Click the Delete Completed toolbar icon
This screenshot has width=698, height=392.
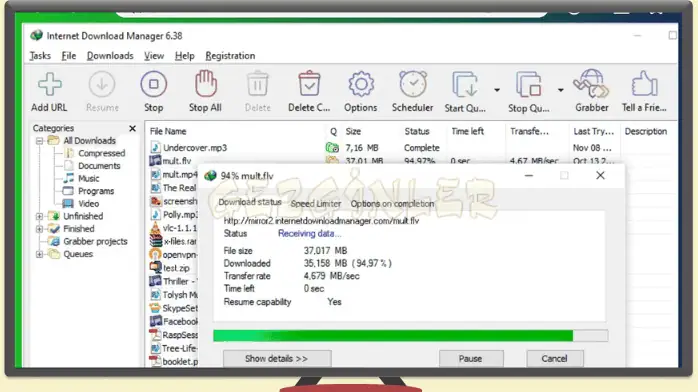coord(309,84)
